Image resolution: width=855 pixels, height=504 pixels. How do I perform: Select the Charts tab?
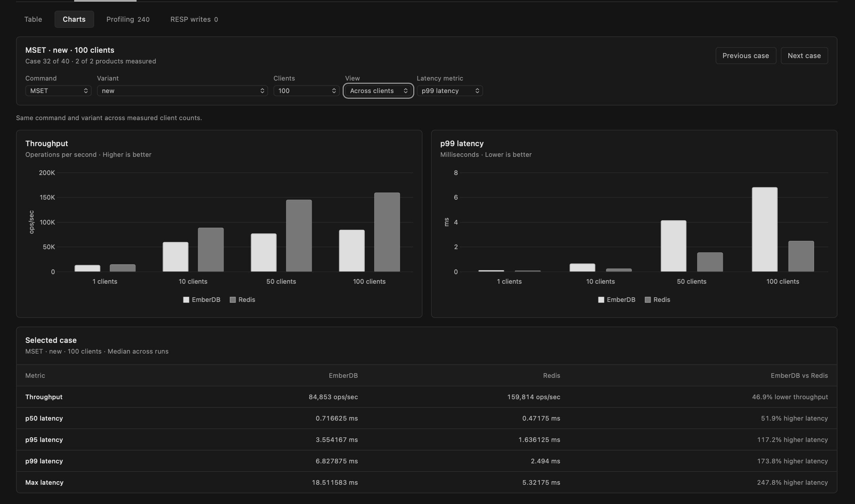click(74, 19)
